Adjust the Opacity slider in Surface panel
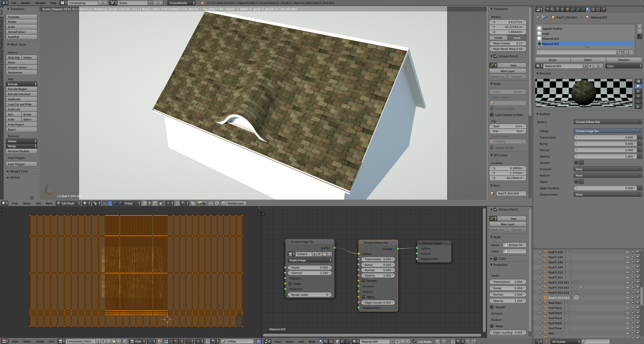 click(x=606, y=157)
